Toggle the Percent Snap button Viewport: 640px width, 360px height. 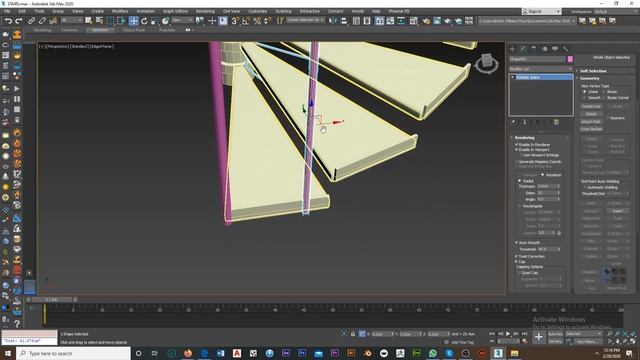pos(257,21)
